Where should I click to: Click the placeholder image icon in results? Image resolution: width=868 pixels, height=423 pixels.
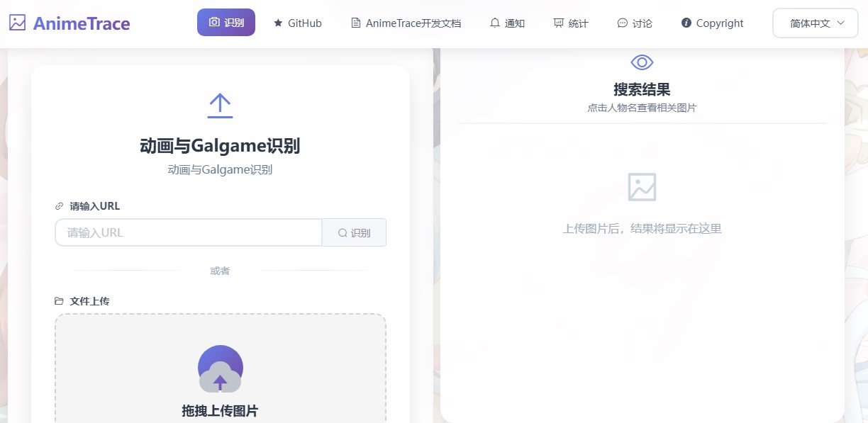642,187
